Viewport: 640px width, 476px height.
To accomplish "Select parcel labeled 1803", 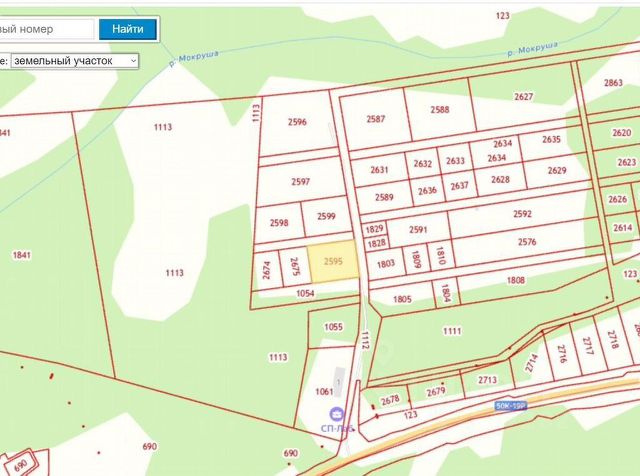I will point(385,263).
